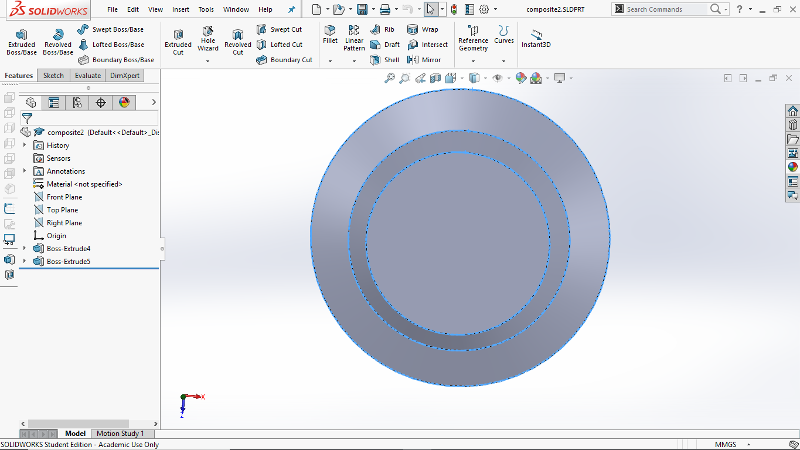Open the Hole Wizard tool
800x450 pixels.
pyautogui.click(x=208, y=40)
